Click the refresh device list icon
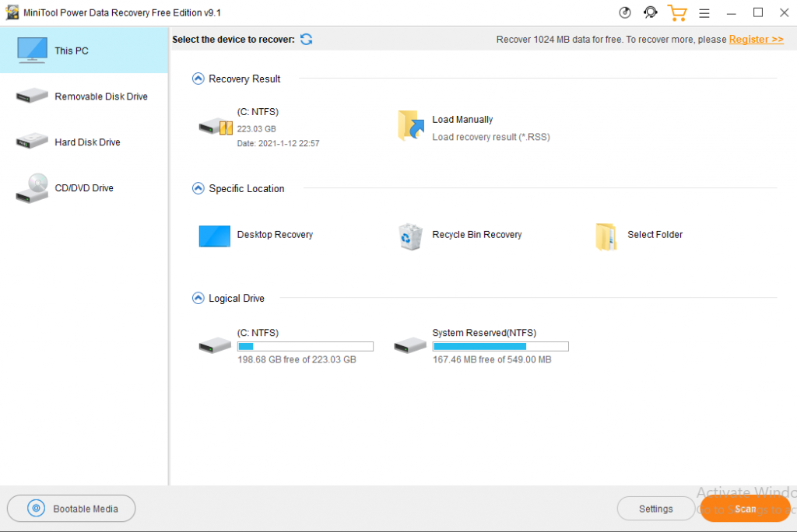Image resolution: width=797 pixels, height=532 pixels. pos(306,39)
